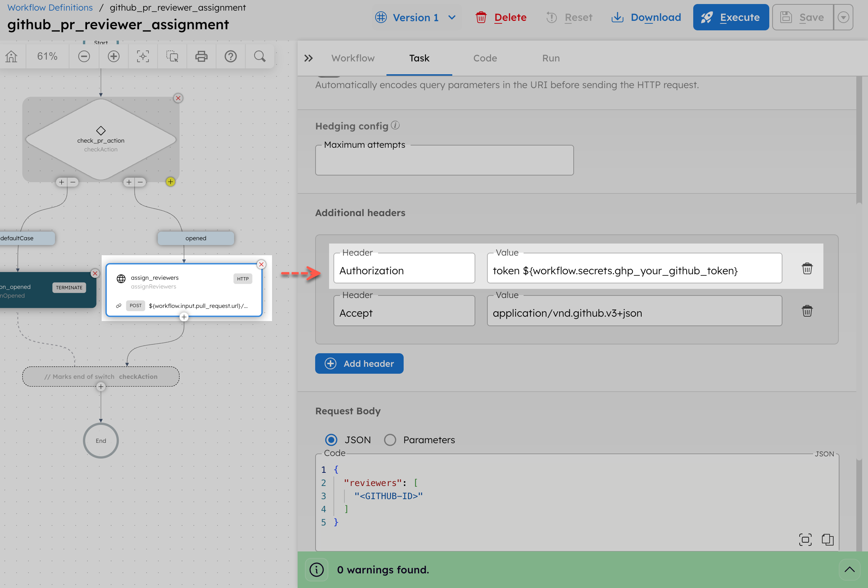868x588 pixels.
Task: Click the Reset button
Action: [x=569, y=18]
